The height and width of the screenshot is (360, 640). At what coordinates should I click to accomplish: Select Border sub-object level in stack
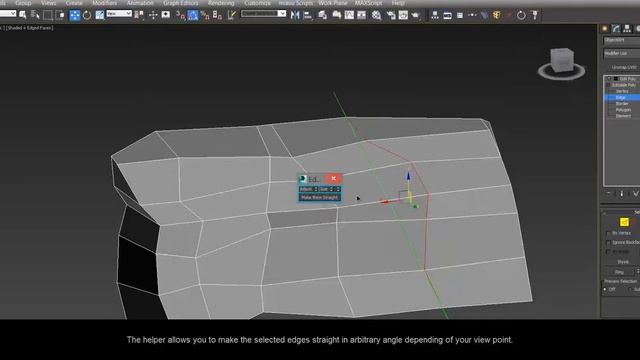[x=622, y=104]
